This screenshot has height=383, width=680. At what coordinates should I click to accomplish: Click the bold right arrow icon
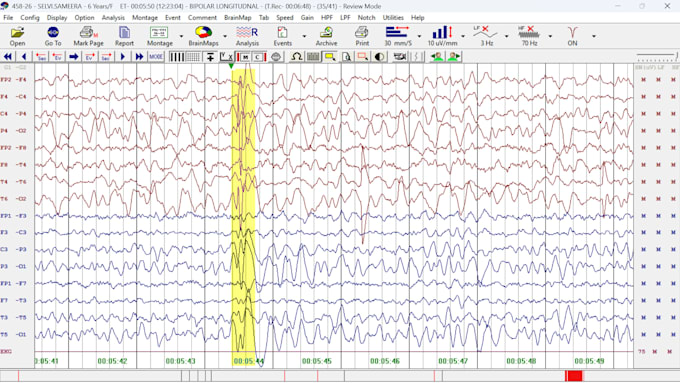pos(74,57)
